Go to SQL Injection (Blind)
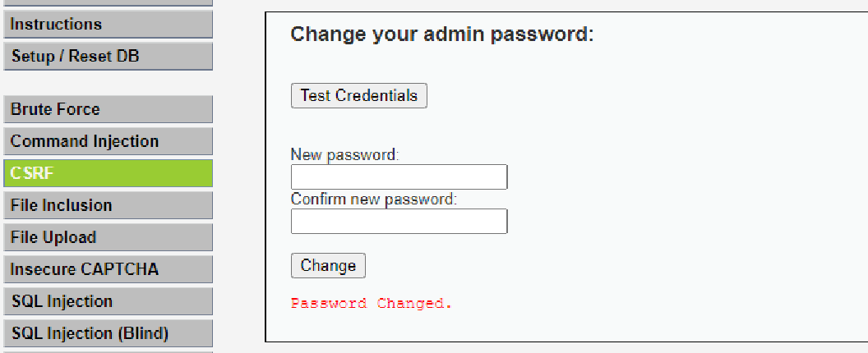The height and width of the screenshot is (353, 868). (107, 333)
